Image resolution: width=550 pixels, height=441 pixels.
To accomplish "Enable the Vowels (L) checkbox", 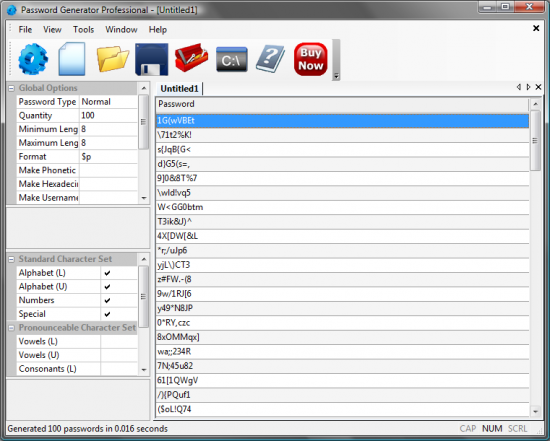I will (x=119, y=341).
